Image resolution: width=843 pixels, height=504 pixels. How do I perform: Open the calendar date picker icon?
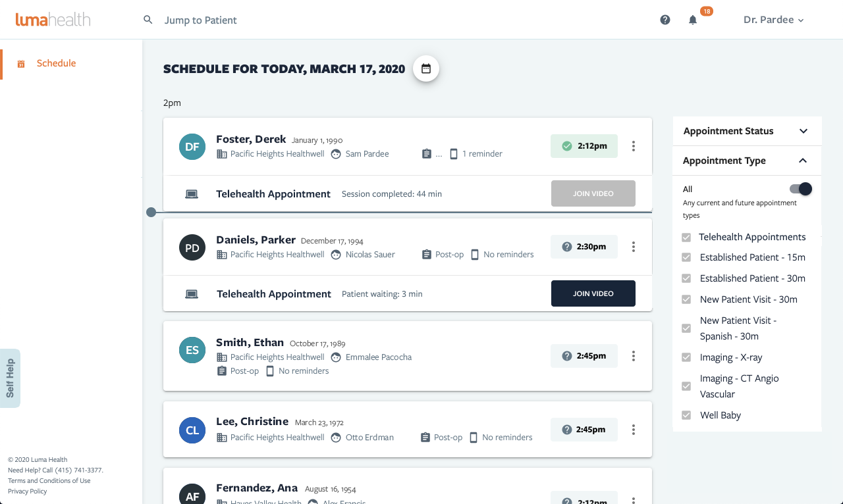(x=426, y=68)
